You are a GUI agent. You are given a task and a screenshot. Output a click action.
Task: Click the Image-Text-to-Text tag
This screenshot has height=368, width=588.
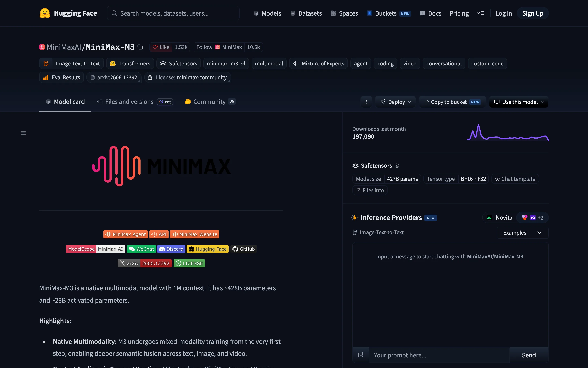pyautogui.click(x=71, y=64)
